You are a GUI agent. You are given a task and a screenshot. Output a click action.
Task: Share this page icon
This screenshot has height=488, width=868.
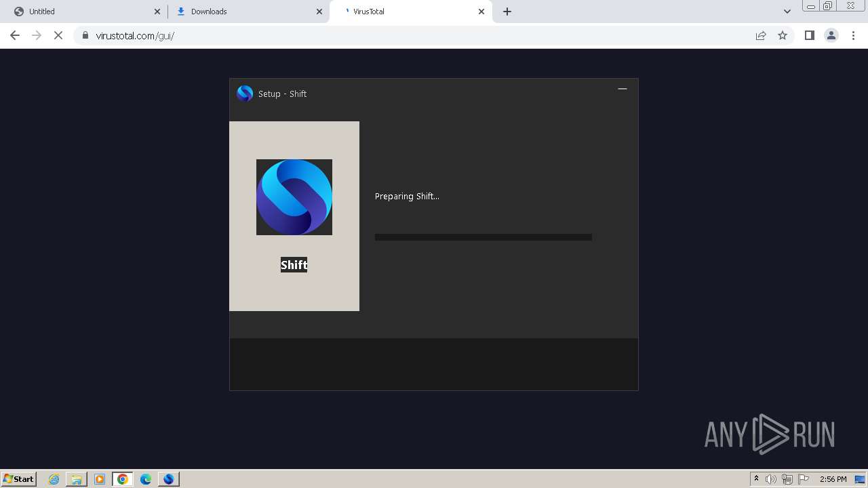761,35
